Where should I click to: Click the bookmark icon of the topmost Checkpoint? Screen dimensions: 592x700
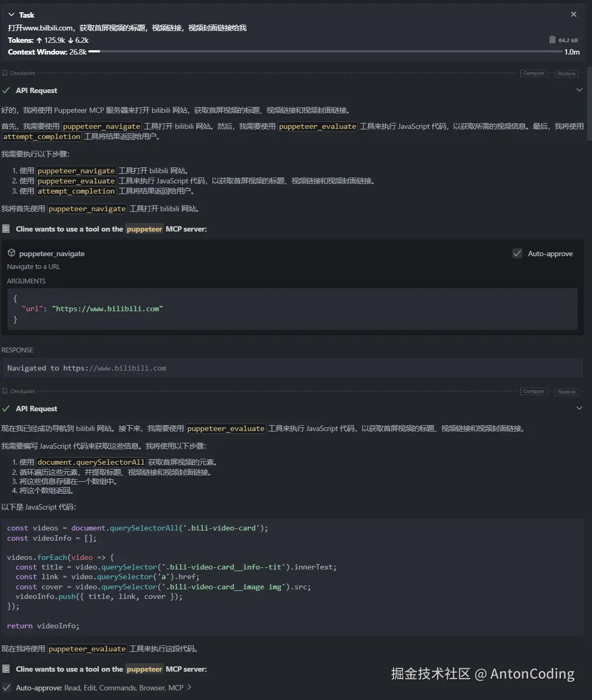pyautogui.click(x=5, y=73)
